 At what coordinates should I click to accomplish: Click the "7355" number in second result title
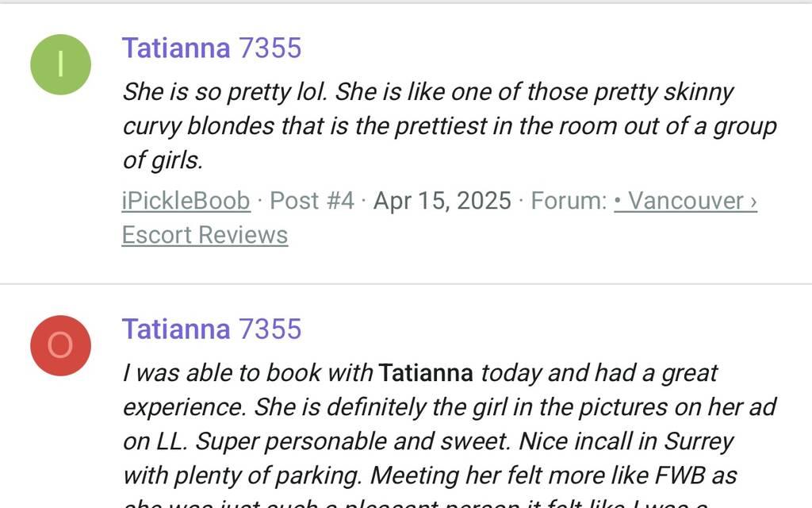[270, 329]
